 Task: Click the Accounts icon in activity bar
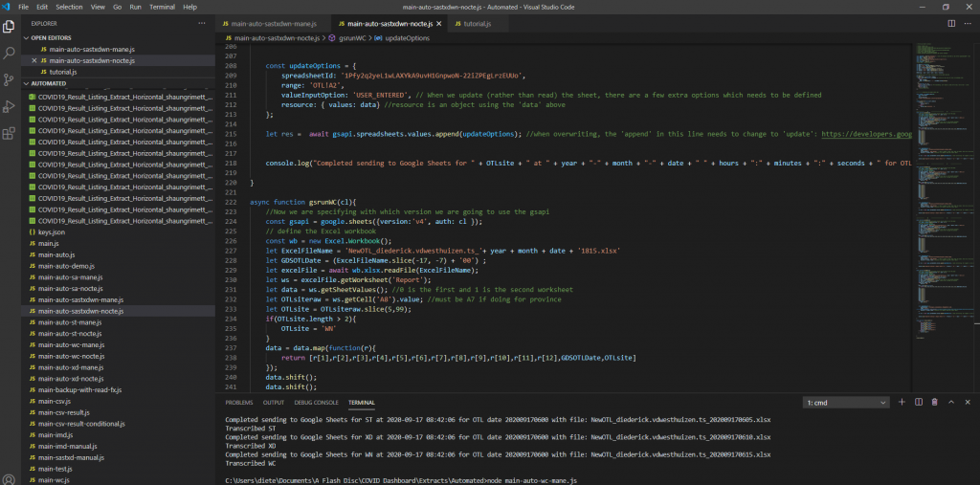10,477
